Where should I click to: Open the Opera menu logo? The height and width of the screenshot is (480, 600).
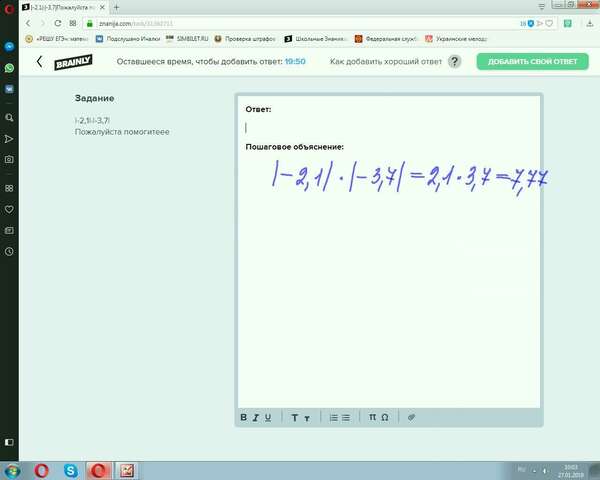pyautogui.click(x=8, y=8)
